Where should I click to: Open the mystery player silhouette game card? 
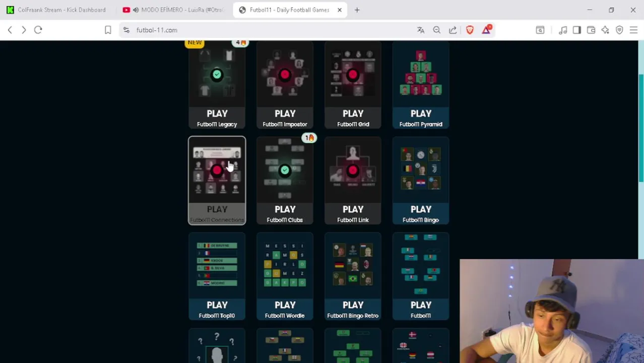coord(217,346)
